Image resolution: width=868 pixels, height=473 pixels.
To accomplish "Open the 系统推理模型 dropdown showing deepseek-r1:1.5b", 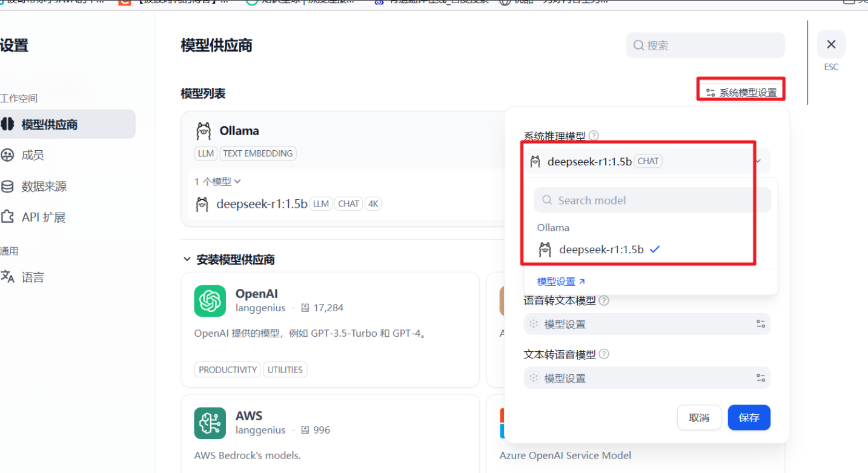I will click(647, 161).
